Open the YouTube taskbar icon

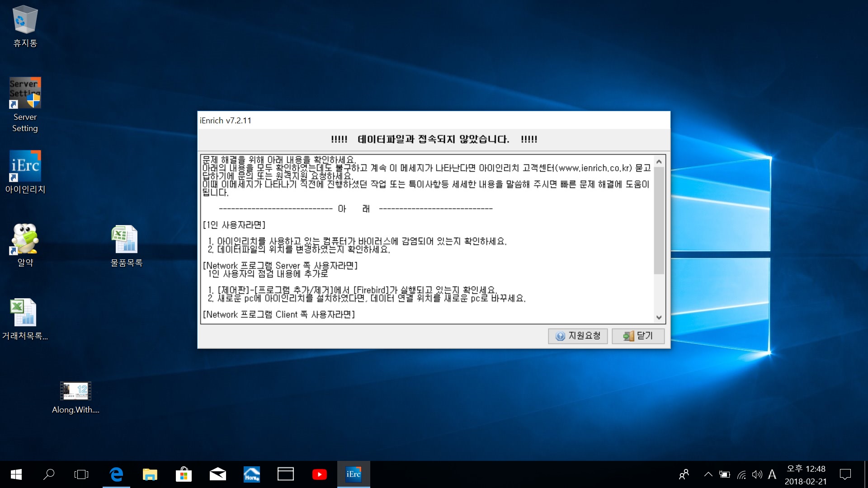[319, 474]
